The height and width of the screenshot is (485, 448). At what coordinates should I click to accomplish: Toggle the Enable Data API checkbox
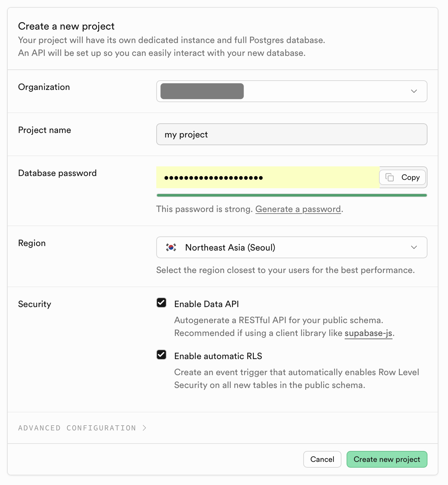[161, 303]
